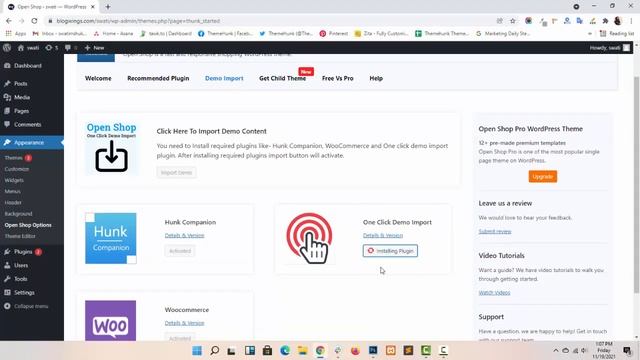Open a new browser tab
The width and height of the screenshot is (640, 360).
108,7
